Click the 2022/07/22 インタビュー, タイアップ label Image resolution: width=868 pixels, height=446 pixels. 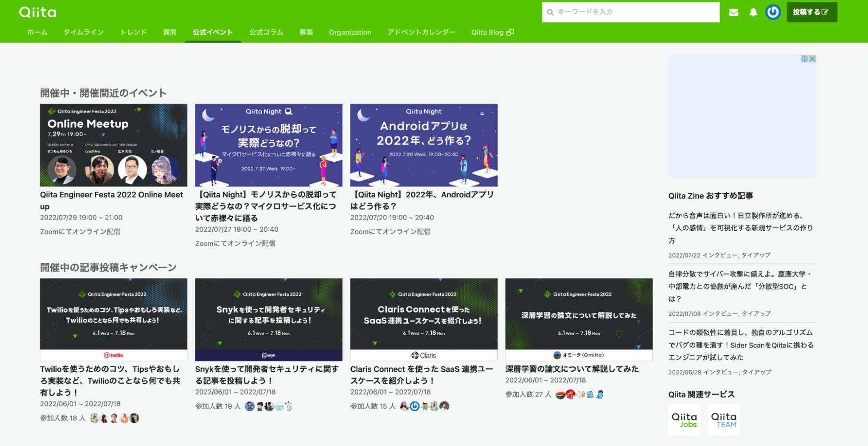coord(719,255)
